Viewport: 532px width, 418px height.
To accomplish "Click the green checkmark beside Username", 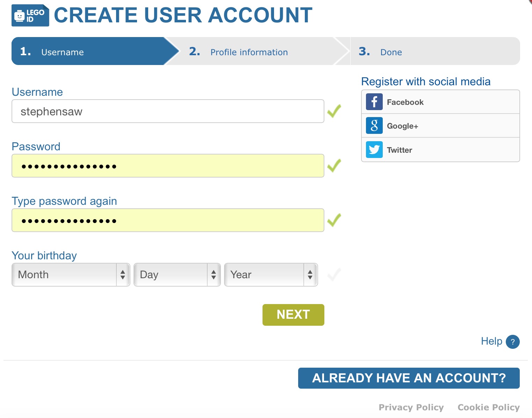I will (334, 111).
